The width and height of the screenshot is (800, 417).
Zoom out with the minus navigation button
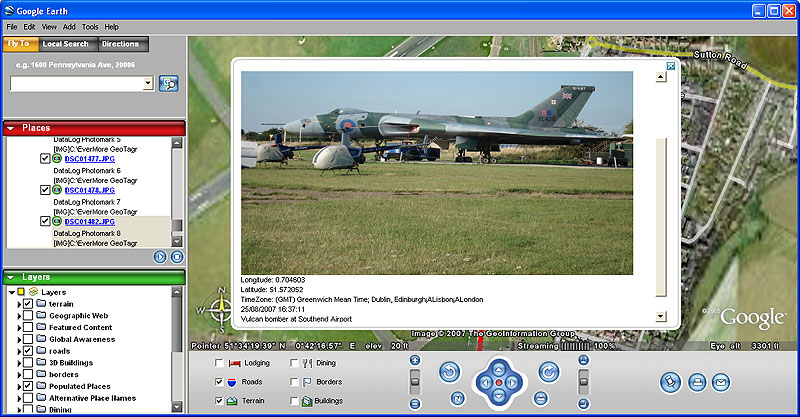(x=415, y=404)
